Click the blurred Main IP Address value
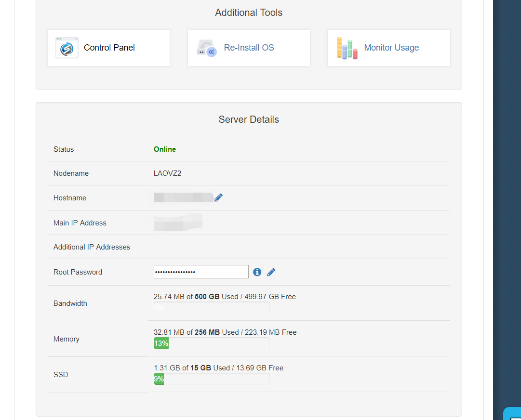521x420 pixels. (x=178, y=223)
